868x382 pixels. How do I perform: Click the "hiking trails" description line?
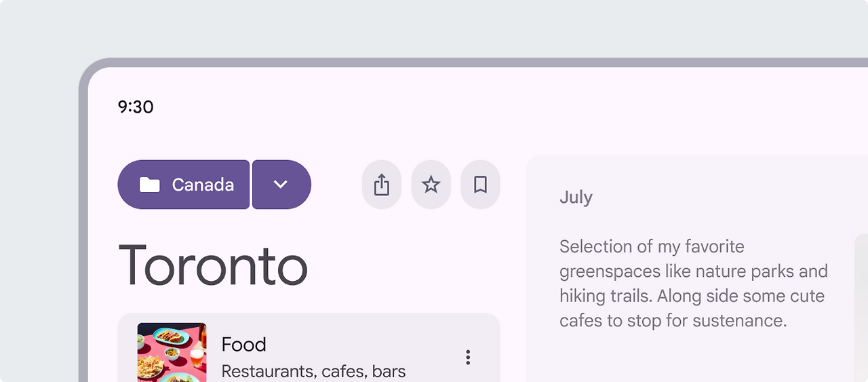(x=692, y=296)
